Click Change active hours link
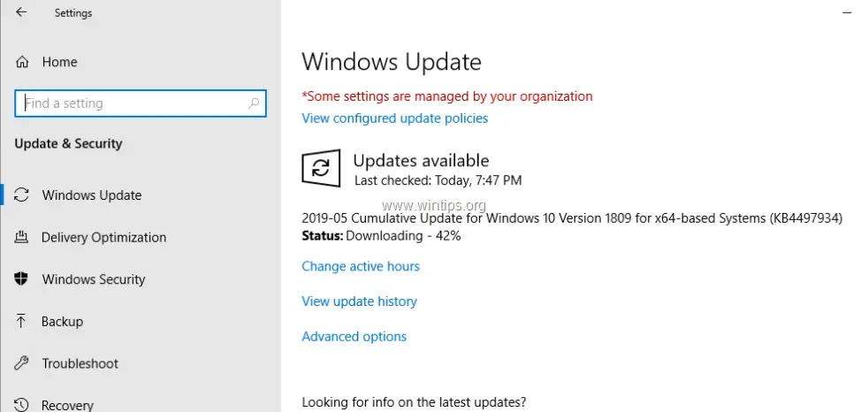The image size is (868, 412). tap(361, 266)
